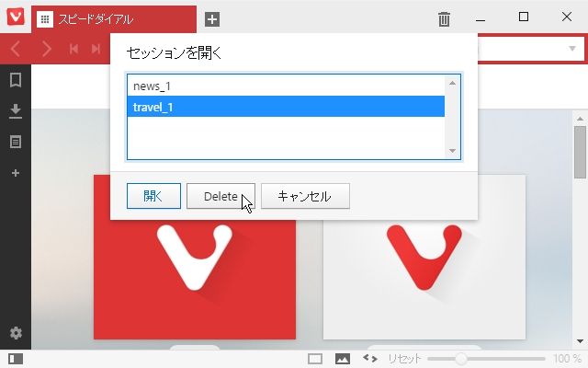Open the address bar dropdown arrow
Screen dimensions: 588x368
point(572,49)
